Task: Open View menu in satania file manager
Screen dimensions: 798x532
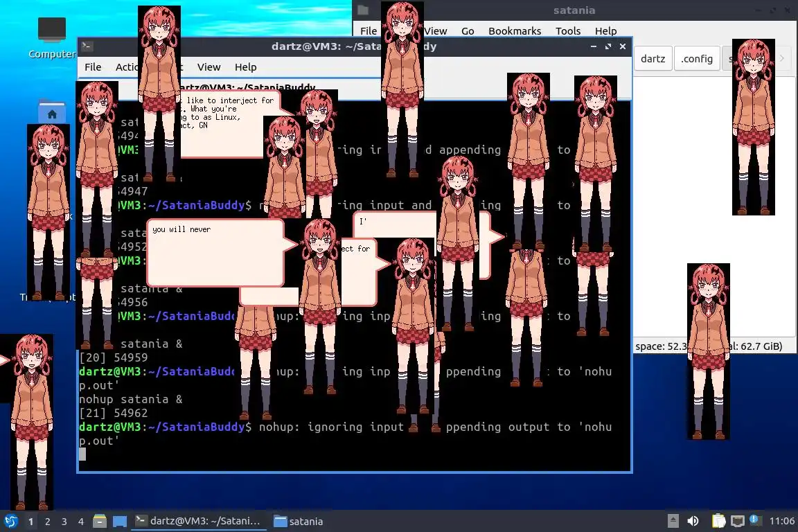Action: click(436, 30)
